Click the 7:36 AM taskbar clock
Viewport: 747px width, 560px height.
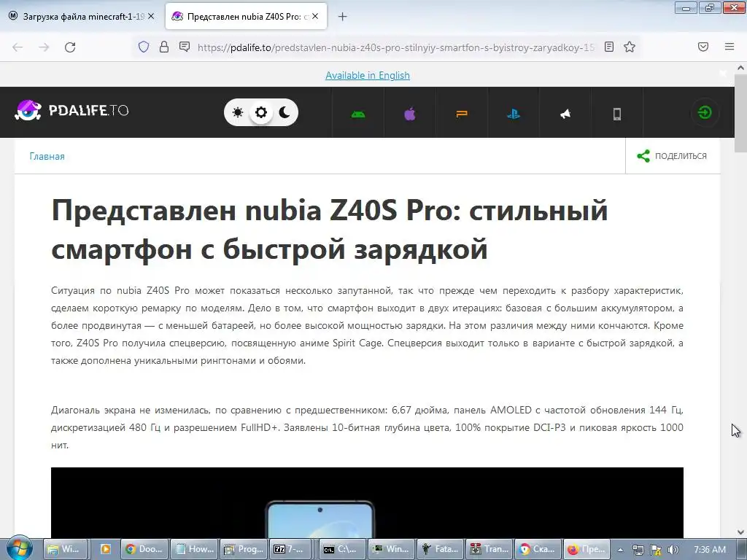point(710,550)
